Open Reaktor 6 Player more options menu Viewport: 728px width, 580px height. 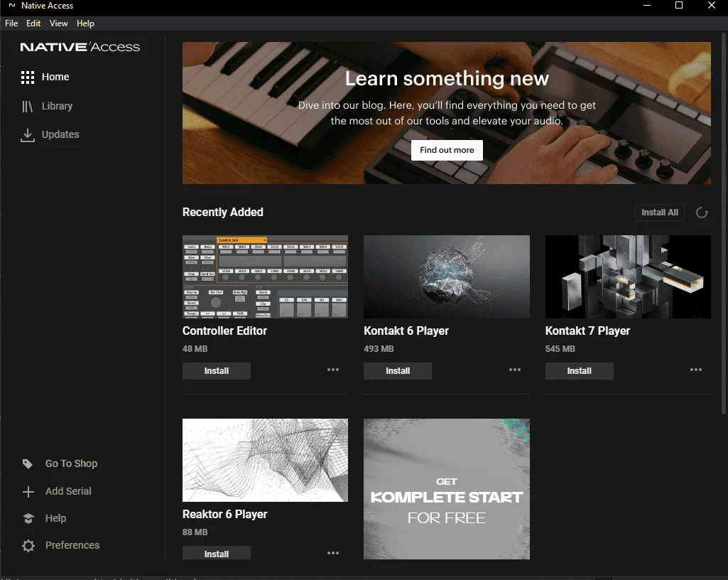(x=333, y=553)
